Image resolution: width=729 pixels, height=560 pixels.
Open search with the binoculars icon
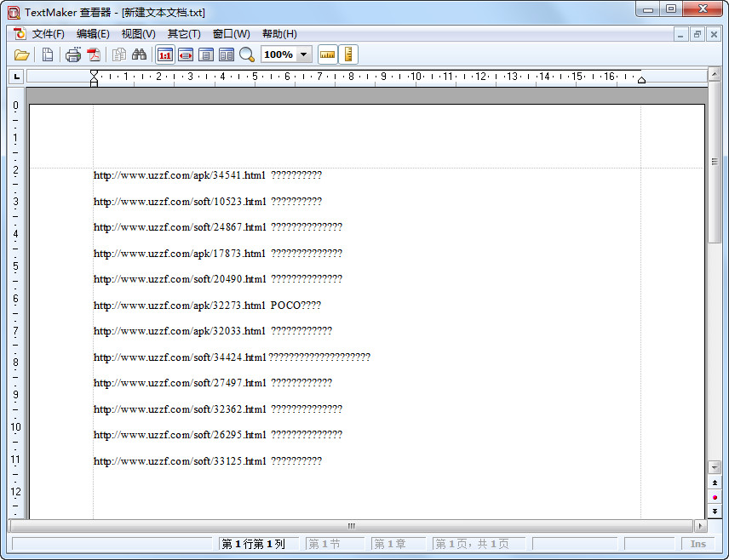point(139,54)
